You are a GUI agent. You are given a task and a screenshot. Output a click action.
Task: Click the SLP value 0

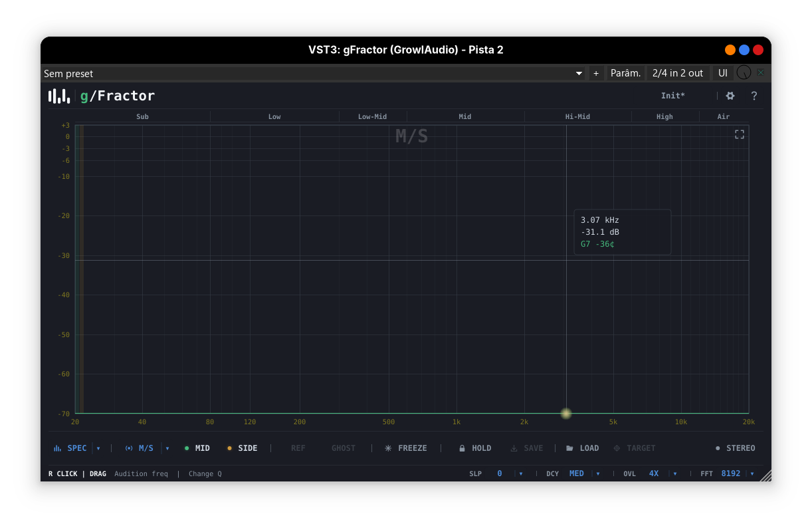(500, 474)
